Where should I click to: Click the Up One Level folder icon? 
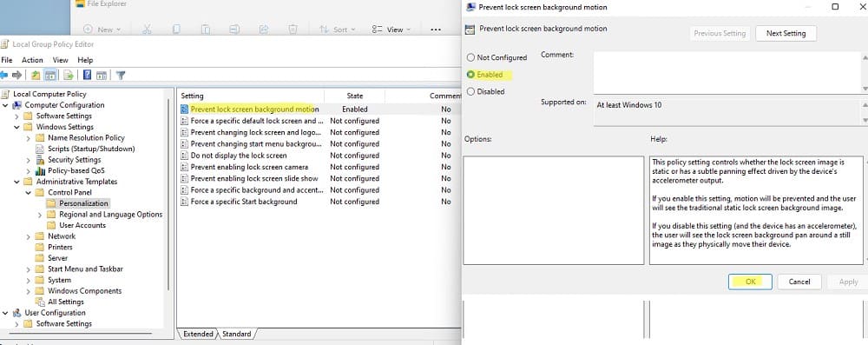(x=36, y=75)
